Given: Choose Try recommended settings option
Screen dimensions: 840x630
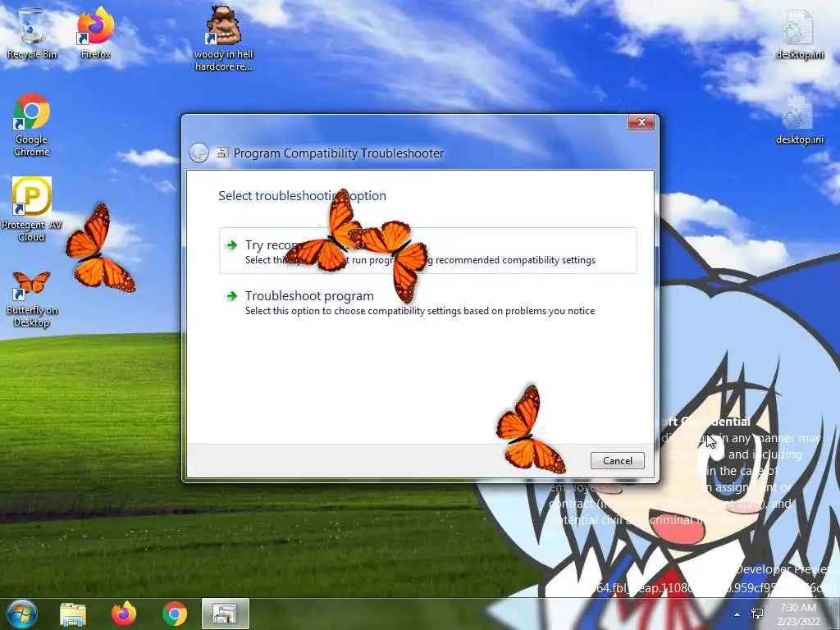Looking at the screenshot, I should [428, 251].
